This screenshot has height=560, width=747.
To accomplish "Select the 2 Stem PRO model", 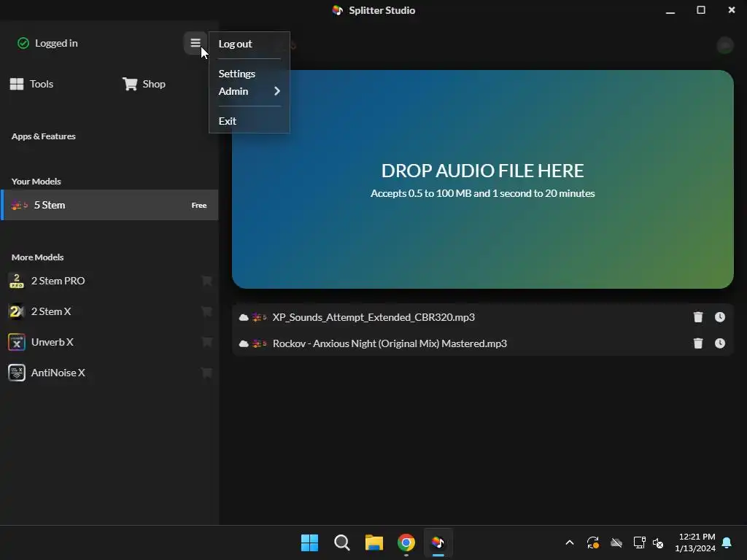I will [109, 281].
